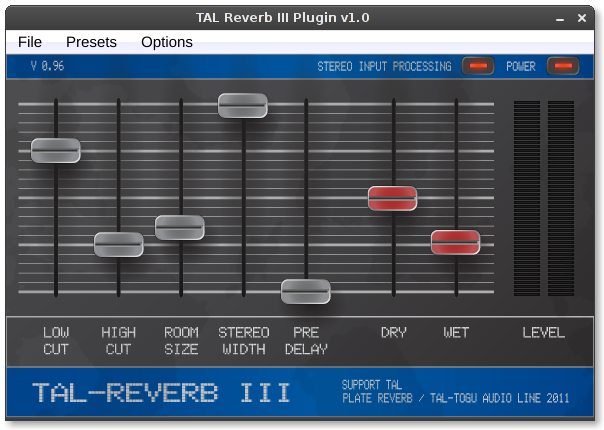
Task: Click the LOW CUT label
Action: [56, 341]
